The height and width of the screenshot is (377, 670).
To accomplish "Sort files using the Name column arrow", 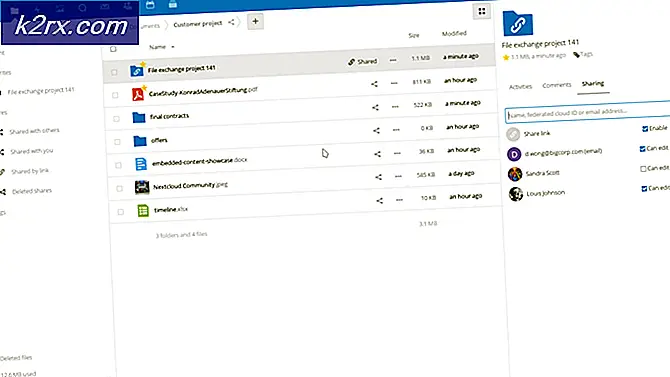I will [x=173, y=47].
